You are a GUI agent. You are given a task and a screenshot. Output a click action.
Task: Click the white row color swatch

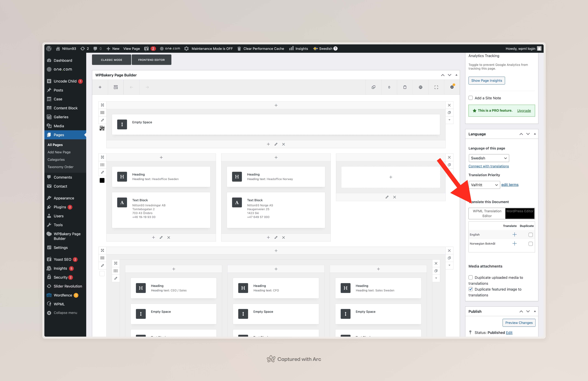pyautogui.click(x=102, y=273)
